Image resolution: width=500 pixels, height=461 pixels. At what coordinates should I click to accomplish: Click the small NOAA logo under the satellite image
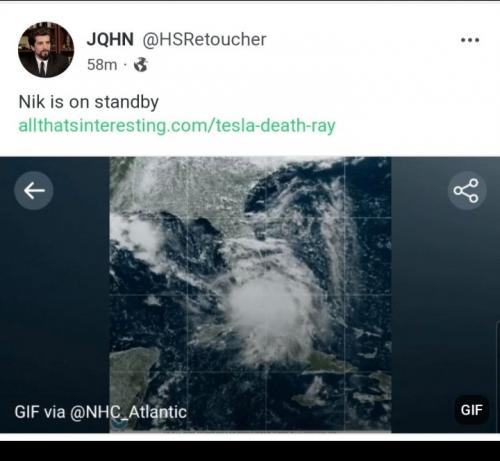click(x=119, y=424)
